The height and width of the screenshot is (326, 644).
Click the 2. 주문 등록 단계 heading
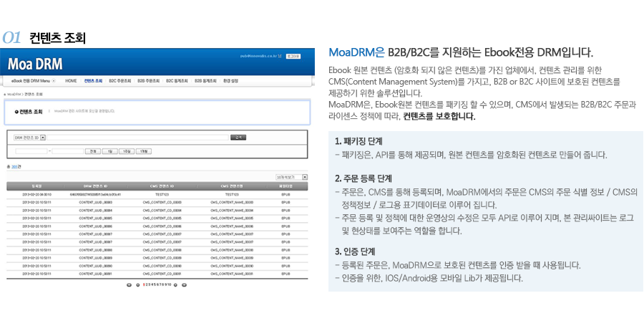[x=364, y=179]
